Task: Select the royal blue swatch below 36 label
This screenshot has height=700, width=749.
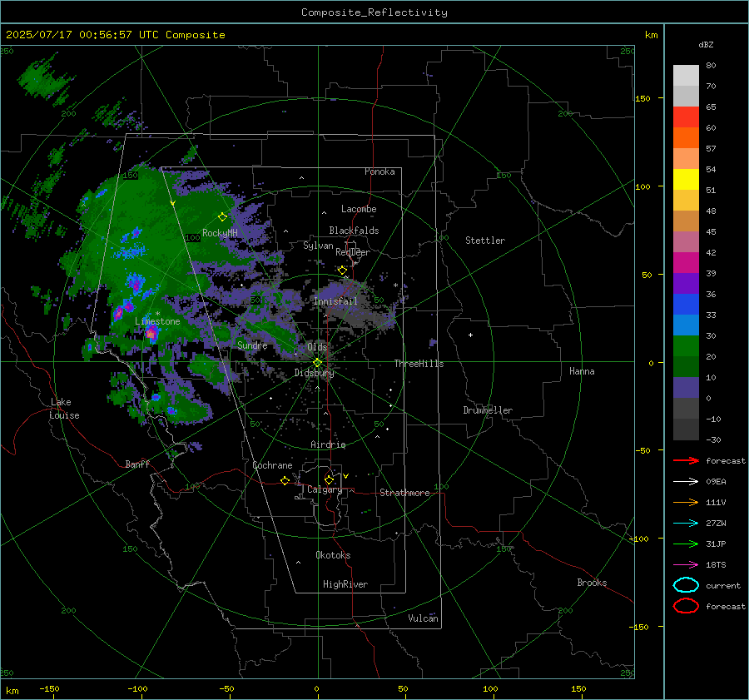Action: (686, 305)
